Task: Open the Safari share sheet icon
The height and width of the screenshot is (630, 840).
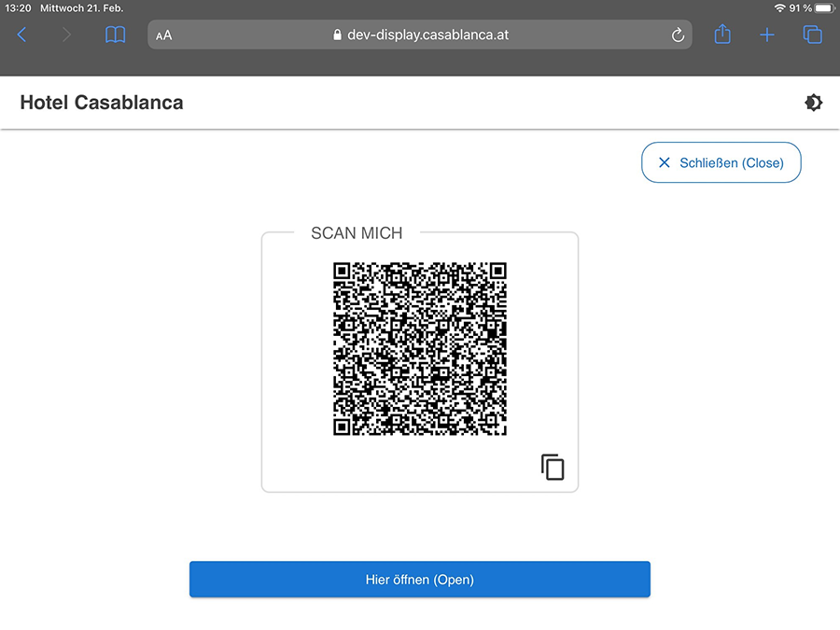Action: (x=722, y=35)
